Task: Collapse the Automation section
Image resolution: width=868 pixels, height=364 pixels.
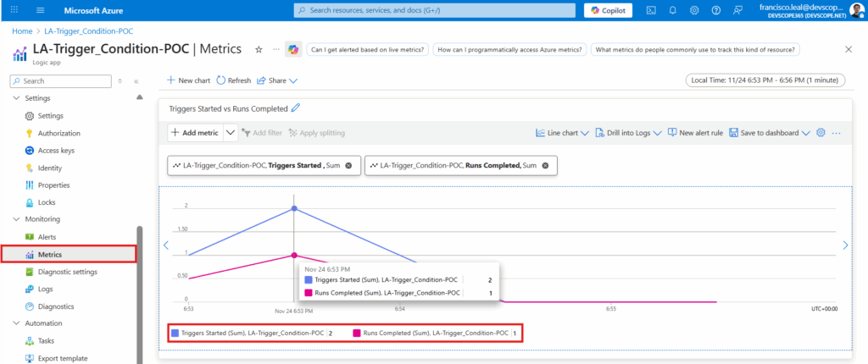Action: tap(15, 323)
